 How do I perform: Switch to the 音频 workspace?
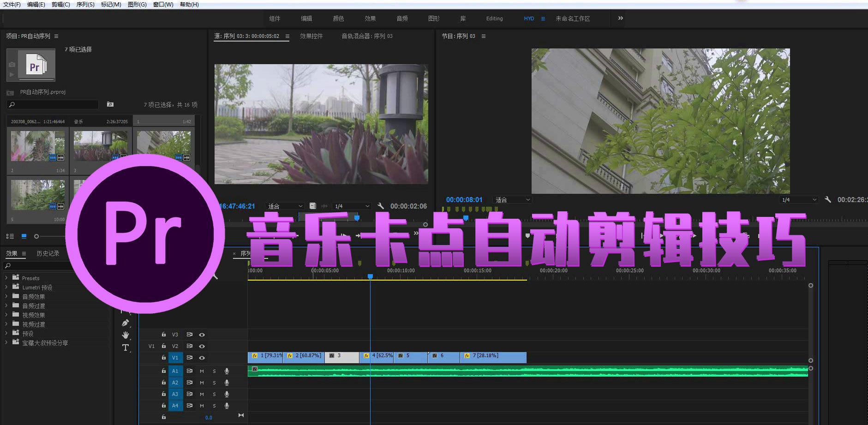(x=402, y=18)
